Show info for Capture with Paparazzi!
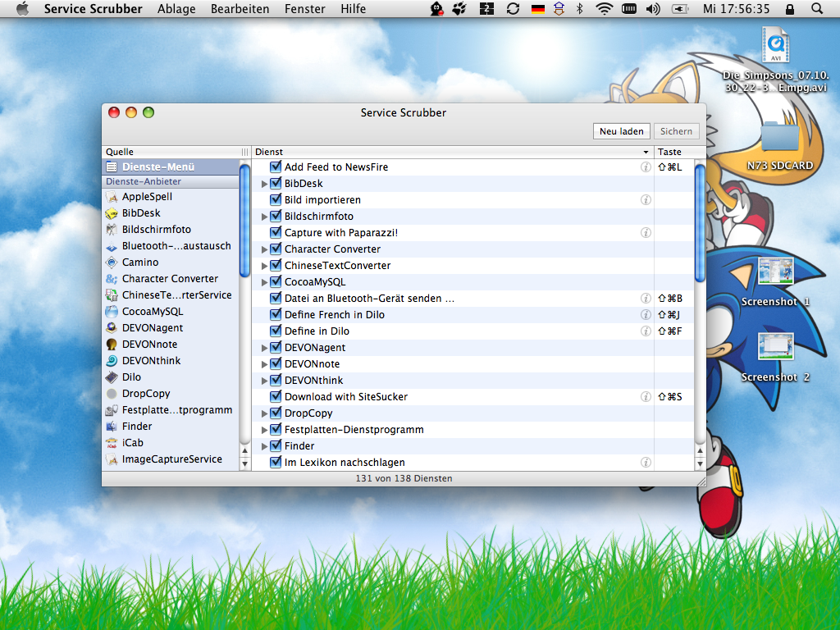Screen dimensions: 840x630 tap(646, 232)
